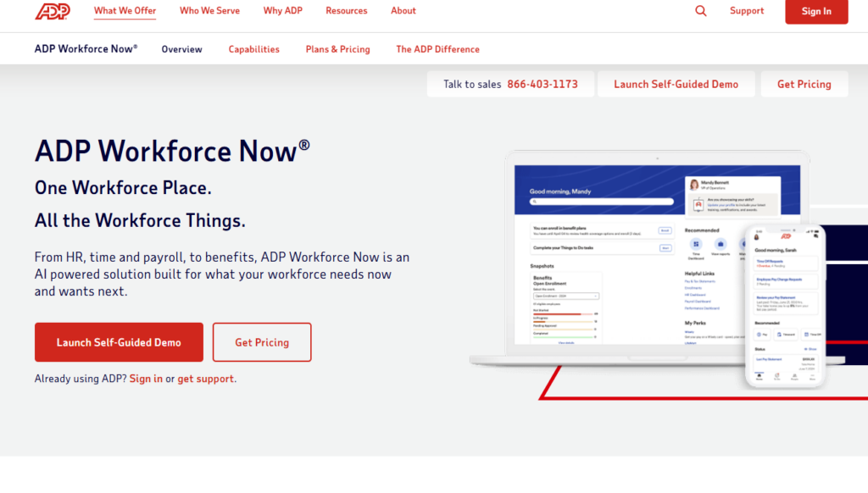
Task: Open the About menu
Action: click(403, 11)
